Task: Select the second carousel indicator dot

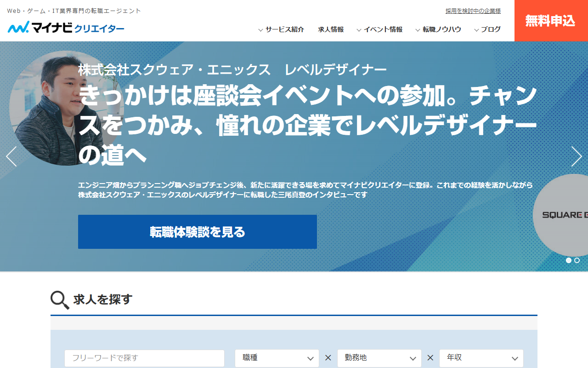Action: [x=577, y=260]
